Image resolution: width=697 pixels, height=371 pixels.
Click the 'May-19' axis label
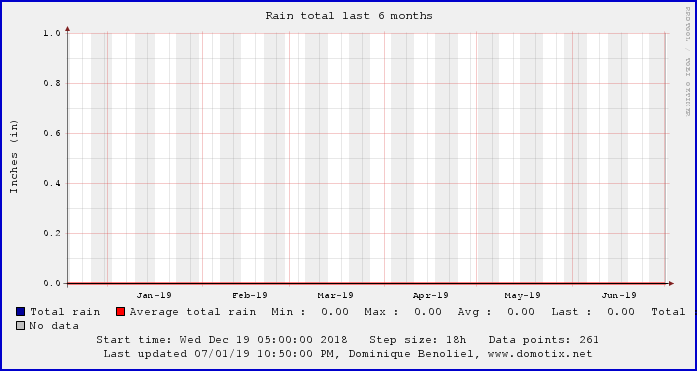point(522,295)
